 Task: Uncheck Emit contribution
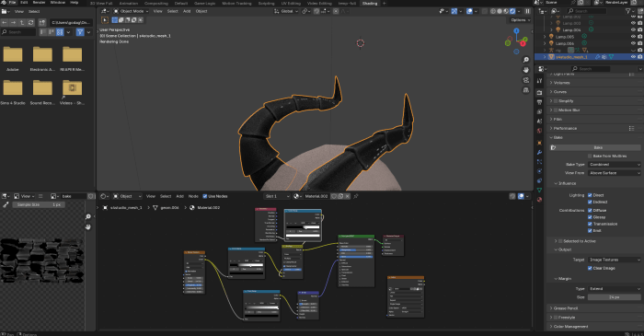click(x=590, y=231)
